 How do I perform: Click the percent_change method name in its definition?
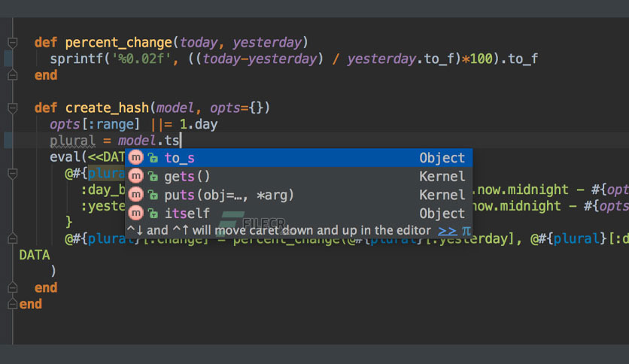pos(118,43)
